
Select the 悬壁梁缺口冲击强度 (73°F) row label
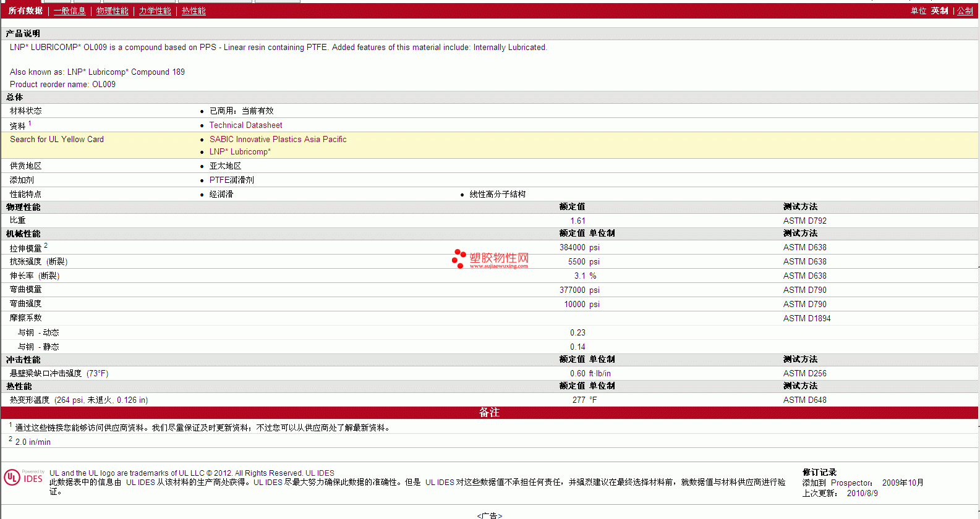point(59,374)
